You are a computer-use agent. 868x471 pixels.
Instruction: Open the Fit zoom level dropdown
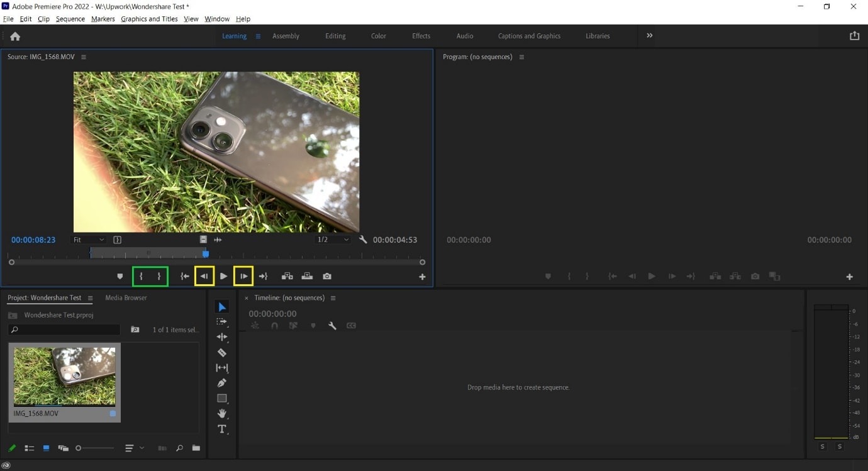pyautogui.click(x=89, y=240)
